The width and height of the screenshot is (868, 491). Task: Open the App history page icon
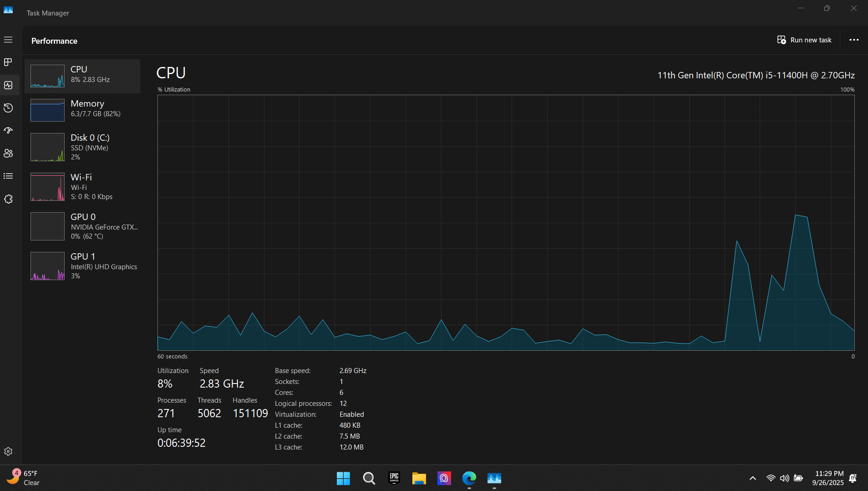click(8, 108)
